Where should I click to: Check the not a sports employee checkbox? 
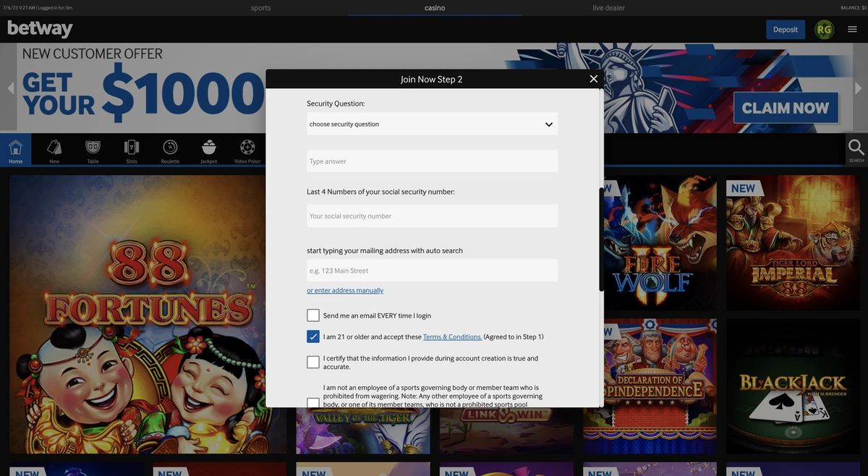(313, 404)
